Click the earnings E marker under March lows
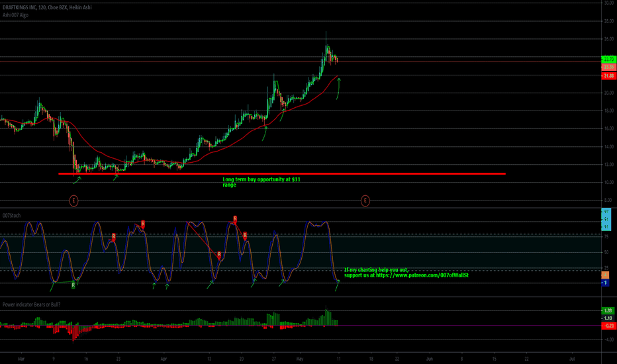617x364 pixels. point(73,201)
